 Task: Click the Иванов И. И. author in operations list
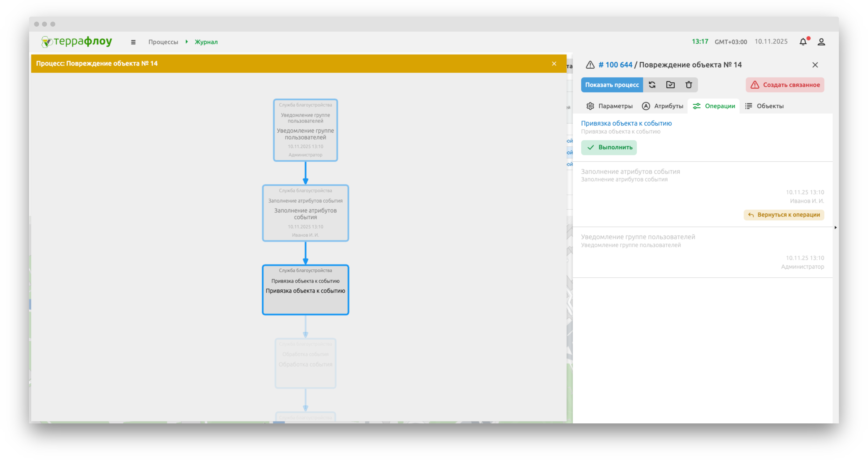pyautogui.click(x=807, y=201)
